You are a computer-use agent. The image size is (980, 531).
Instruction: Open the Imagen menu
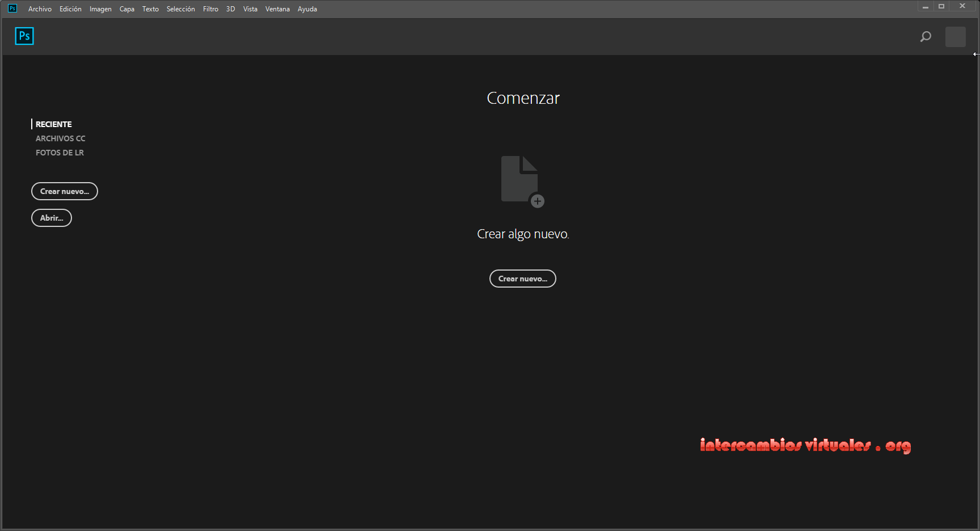(x=100, y=9)
